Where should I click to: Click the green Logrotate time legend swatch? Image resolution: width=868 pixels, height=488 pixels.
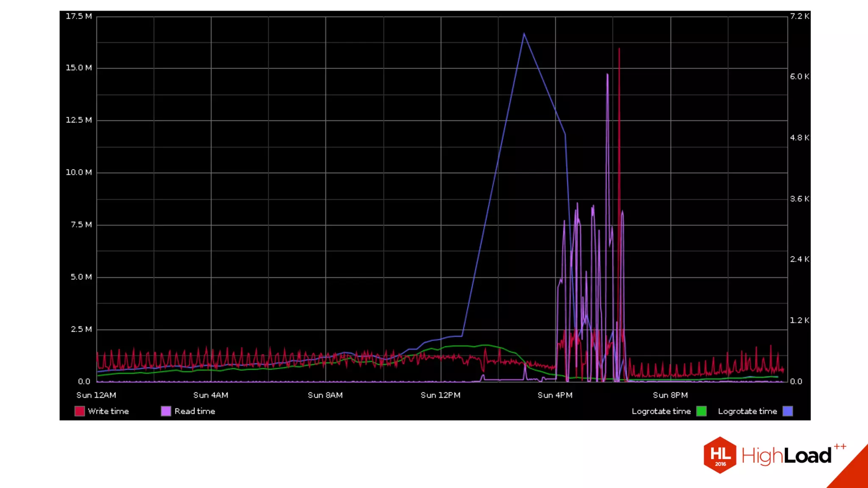tap(701, 411)
